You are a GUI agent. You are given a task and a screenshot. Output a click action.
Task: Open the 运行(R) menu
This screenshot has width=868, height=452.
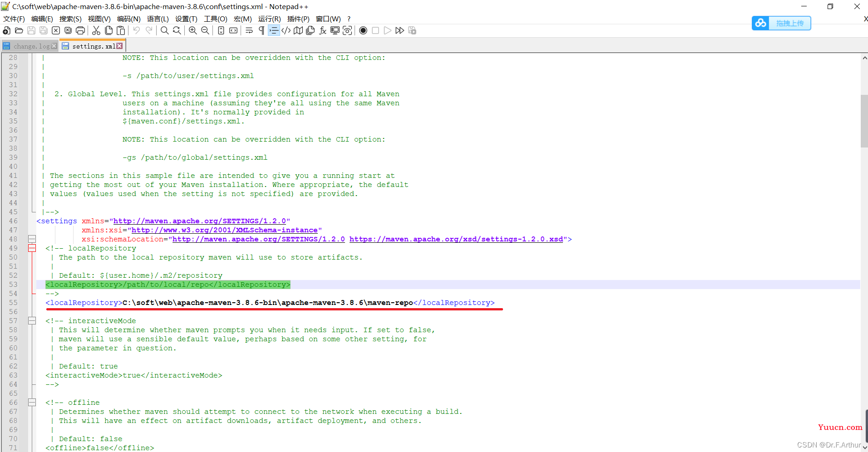[270, 19]
